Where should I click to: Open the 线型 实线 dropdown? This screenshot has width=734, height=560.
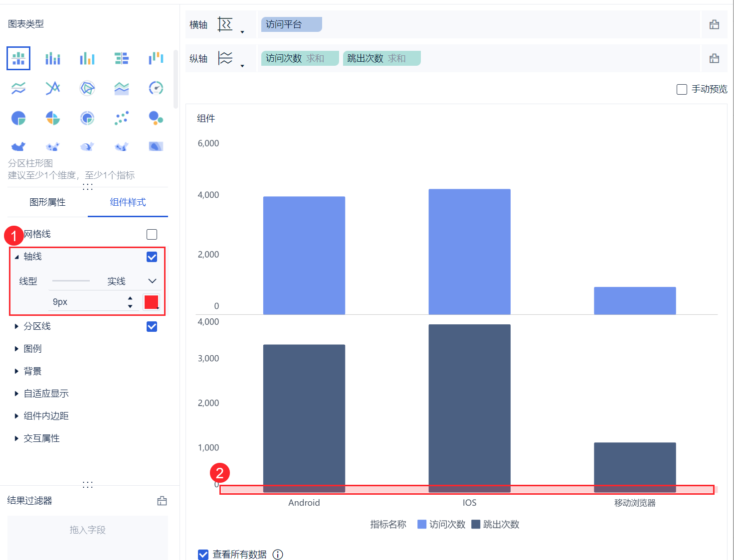105,281
